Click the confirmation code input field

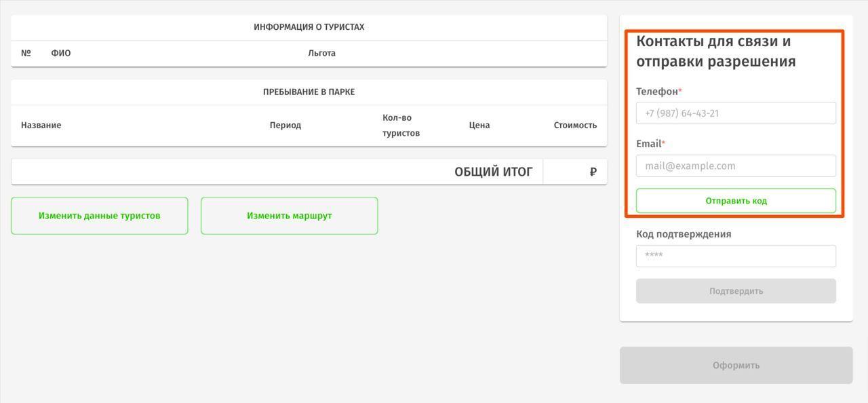tap(736, 256)
